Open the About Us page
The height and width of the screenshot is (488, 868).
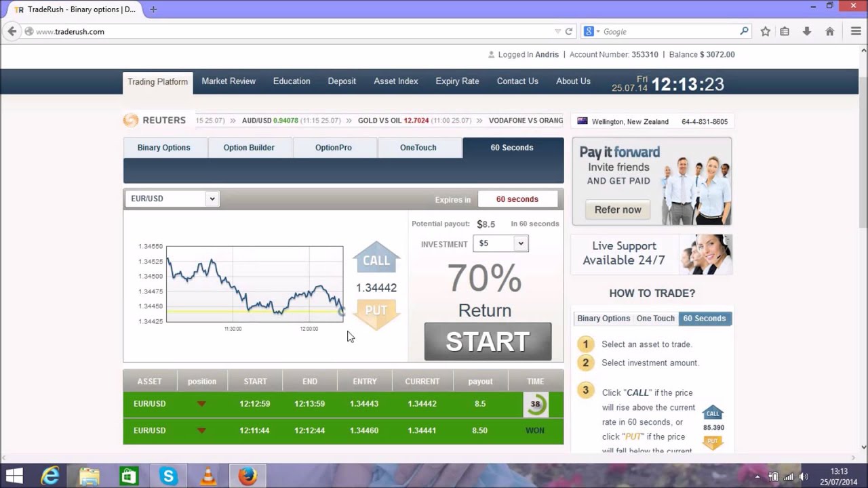click(x=573, y=81)
